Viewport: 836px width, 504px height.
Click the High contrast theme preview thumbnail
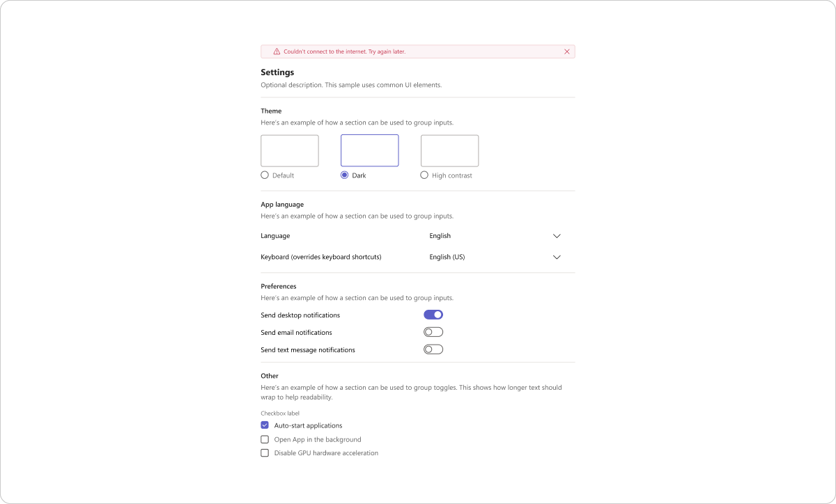coord(449,151)
